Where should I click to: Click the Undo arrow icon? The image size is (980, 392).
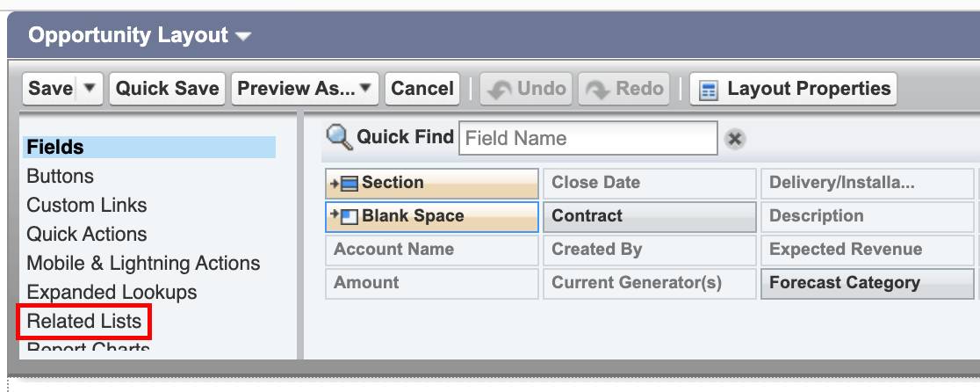tap(500, 90)
